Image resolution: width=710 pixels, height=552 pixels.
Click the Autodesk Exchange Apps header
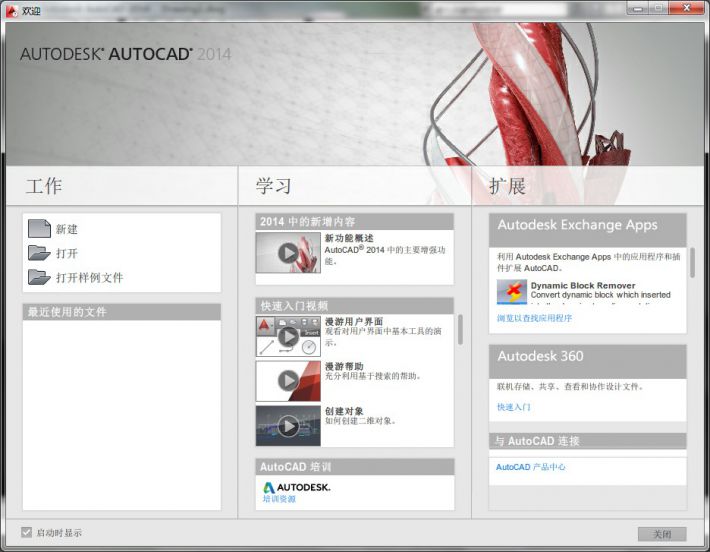coord(588,230)
